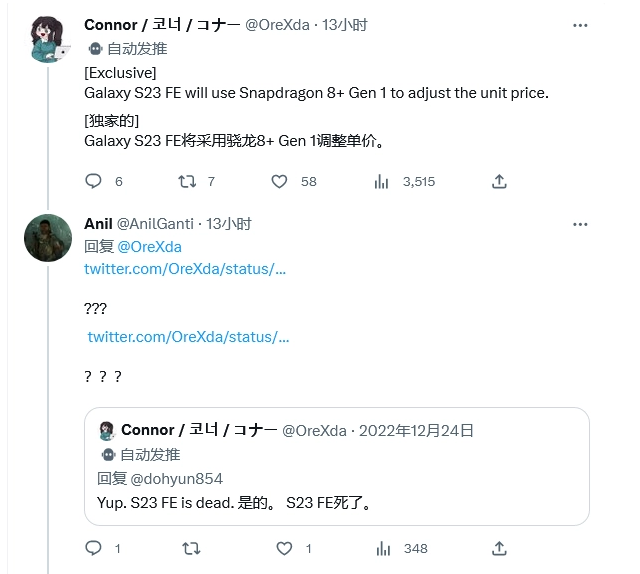This screenshot has width=640, height=574.
Task: Share Connor's exclusive tweet
Action: (499, 181)
